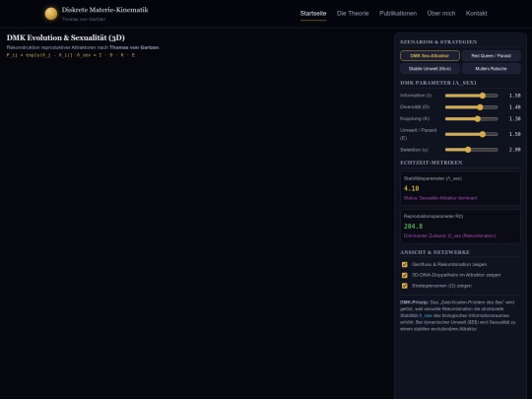The width and height of the screenshot is (532, 399).
Task: Click the Stabilitätsparameter value 4.10
Action: [x=411, y=188]
